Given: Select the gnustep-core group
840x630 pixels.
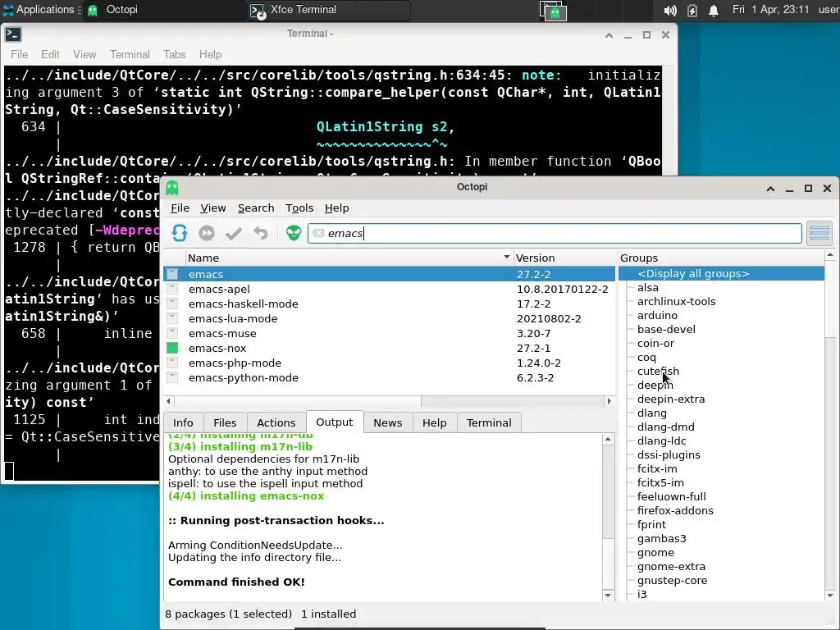Looking at the screenshot, I should [672, 580].
